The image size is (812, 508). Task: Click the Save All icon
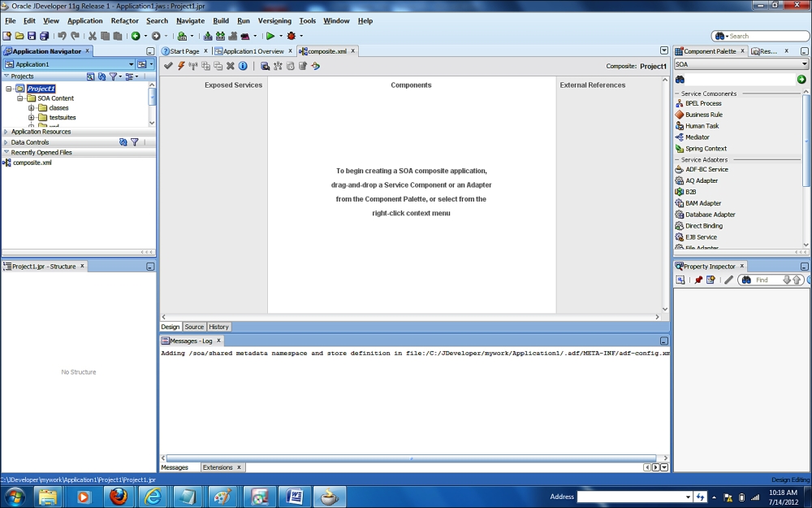click(x=44, y=36)
